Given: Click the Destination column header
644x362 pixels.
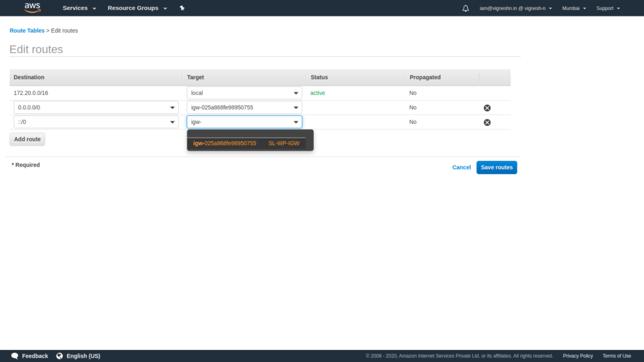Looking at the screenshot, I should pyautogui.click(x=29, y=77).
